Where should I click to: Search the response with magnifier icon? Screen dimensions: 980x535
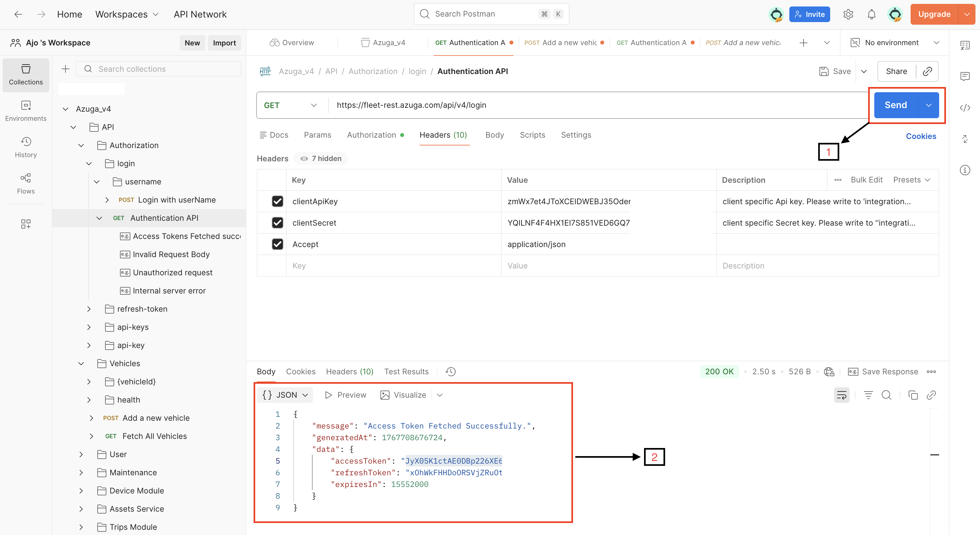point(886,395)
